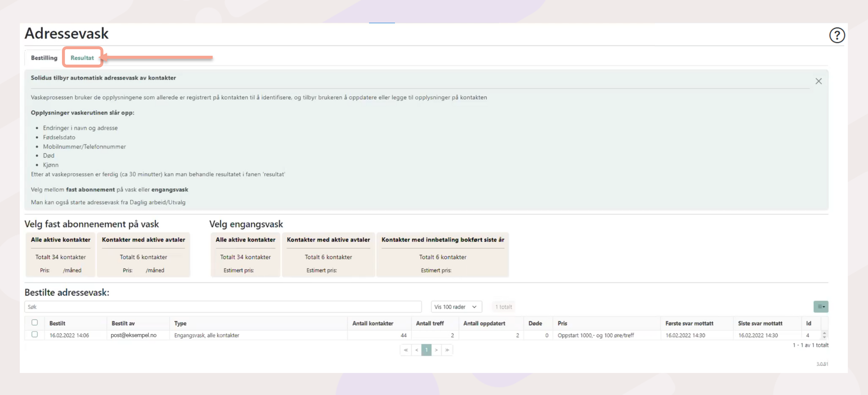Open the help question mark icon

[837, 36]
